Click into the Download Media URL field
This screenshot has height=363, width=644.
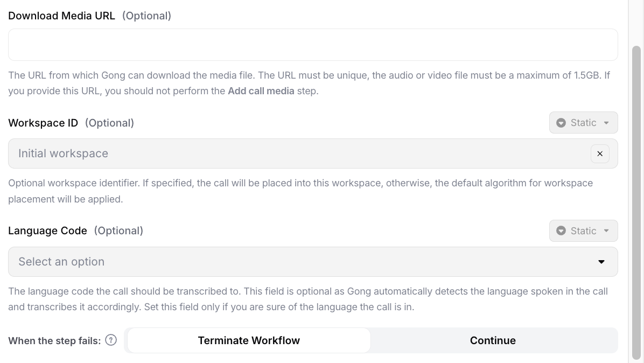point(312,45)
